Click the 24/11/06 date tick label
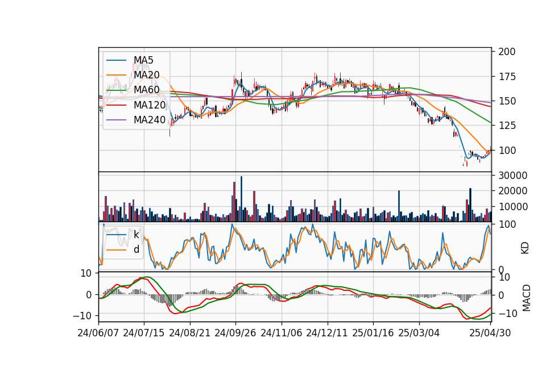 (281, 333)
